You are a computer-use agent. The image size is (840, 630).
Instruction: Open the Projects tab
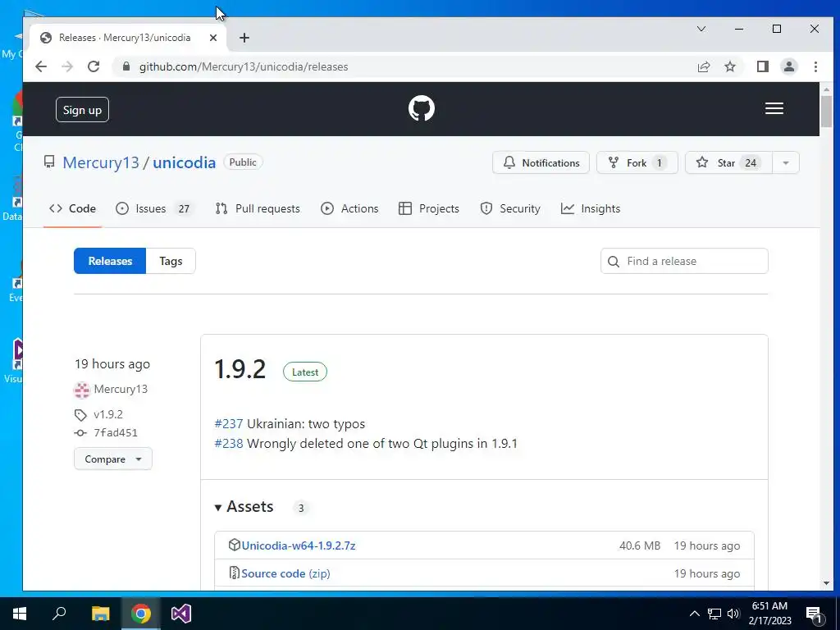coord(429,208)
